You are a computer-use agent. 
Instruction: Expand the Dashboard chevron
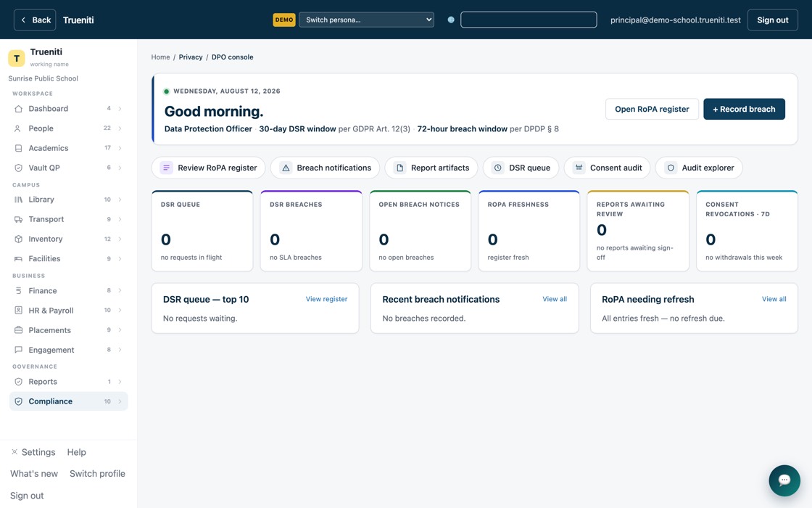[x=120, y=109]
